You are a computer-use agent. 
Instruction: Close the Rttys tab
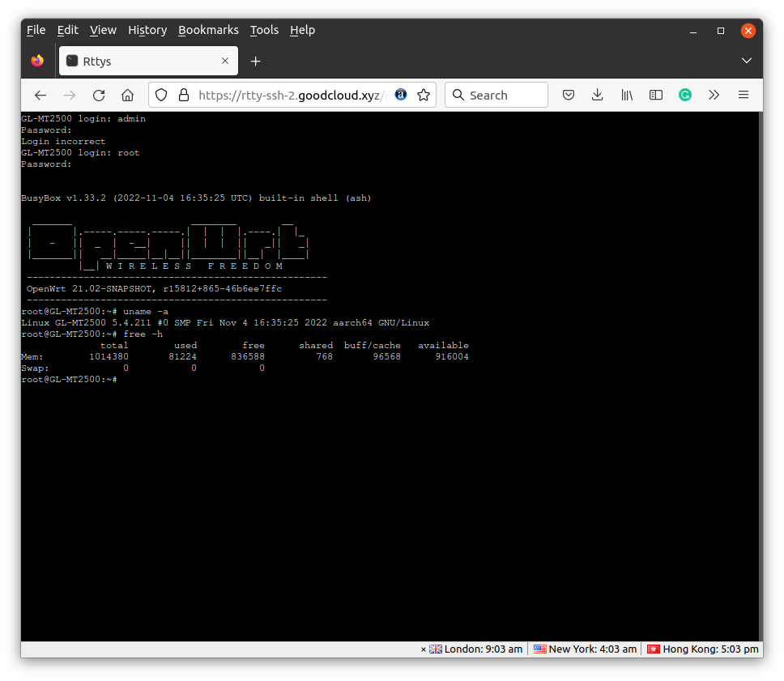[x=225, y=61]
